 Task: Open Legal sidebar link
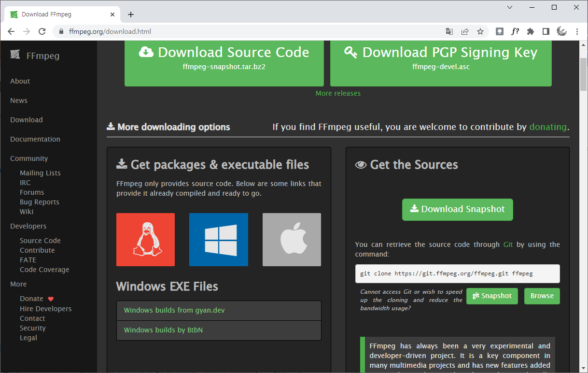coord(28,338)
